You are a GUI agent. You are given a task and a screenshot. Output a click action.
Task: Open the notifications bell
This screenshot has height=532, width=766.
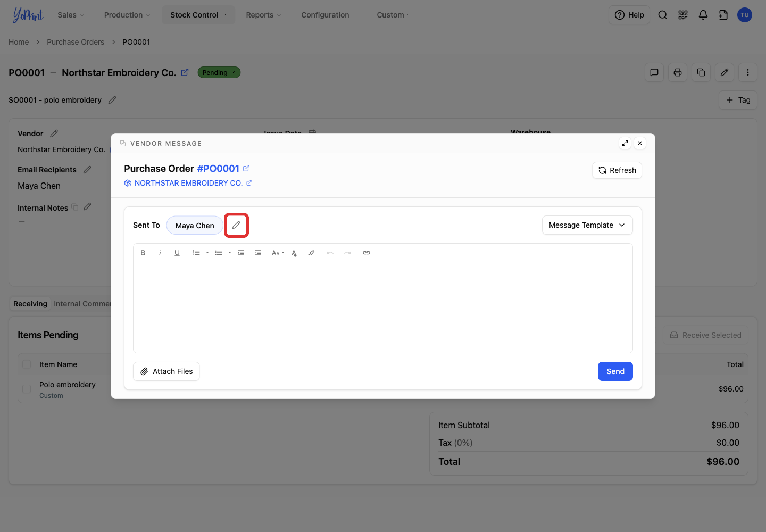(x=703, y=15)
